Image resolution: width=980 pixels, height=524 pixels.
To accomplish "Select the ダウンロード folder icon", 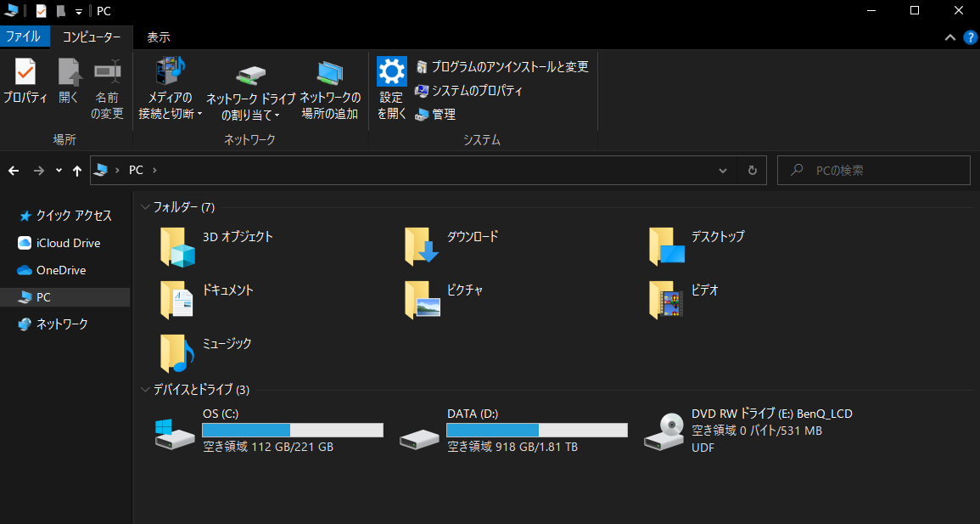I will [421, 246].
